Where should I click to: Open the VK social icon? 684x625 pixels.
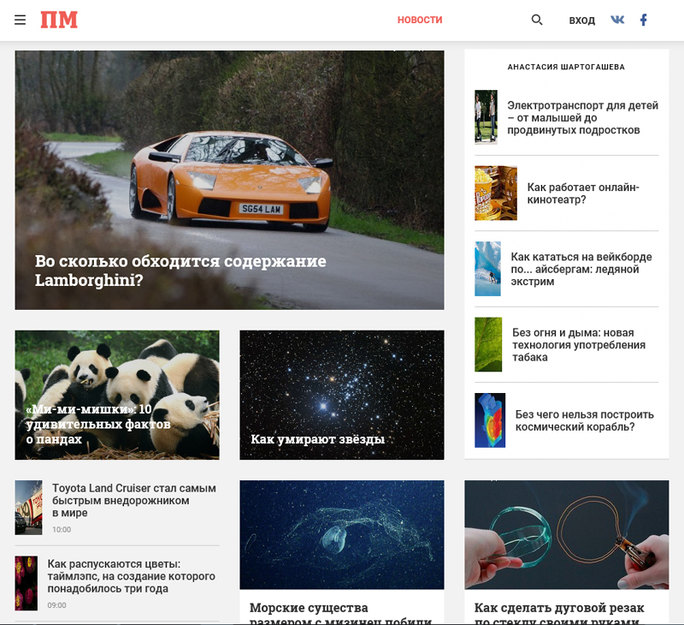(x=617, y=20)
